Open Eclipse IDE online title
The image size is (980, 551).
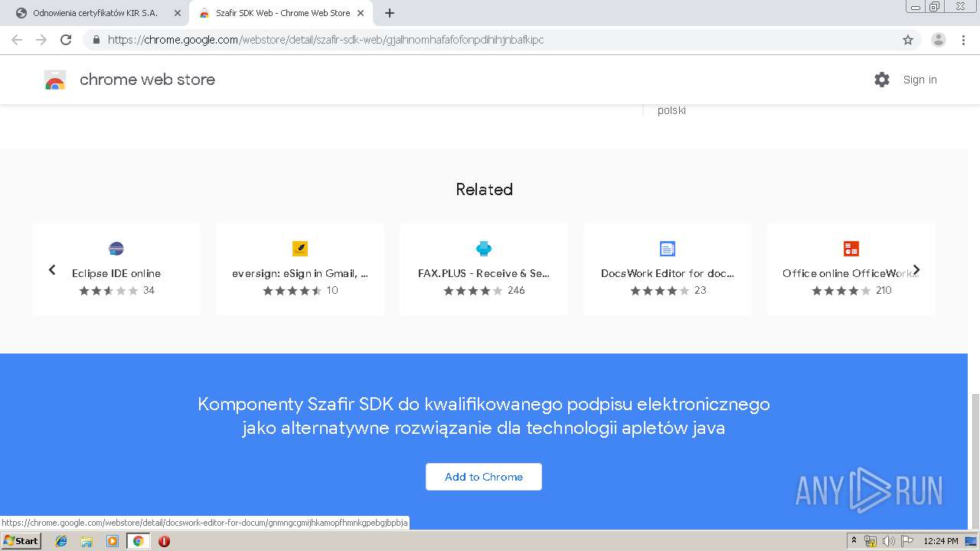click(x=116, y=273)
